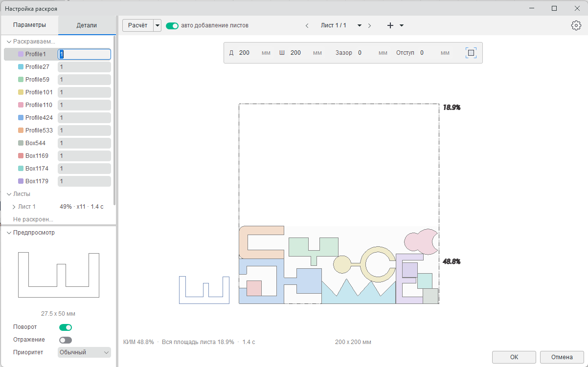
Task: Select the Box1179 item in list
Action: [x=37, y=181]
